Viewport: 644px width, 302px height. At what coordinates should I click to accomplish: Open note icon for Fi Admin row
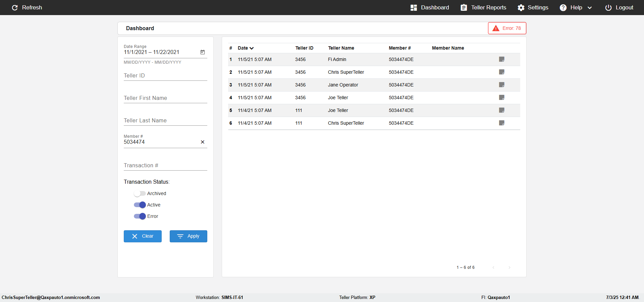(x=502, y=59)
